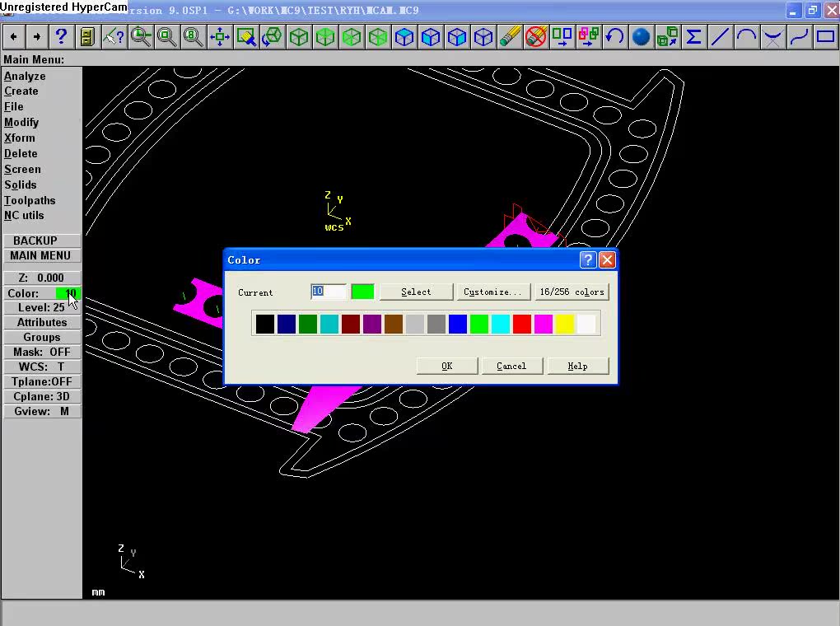Select the Rectangle tool icon
Image resolution: width=840 pixels, height=626 pixels.
825,37
